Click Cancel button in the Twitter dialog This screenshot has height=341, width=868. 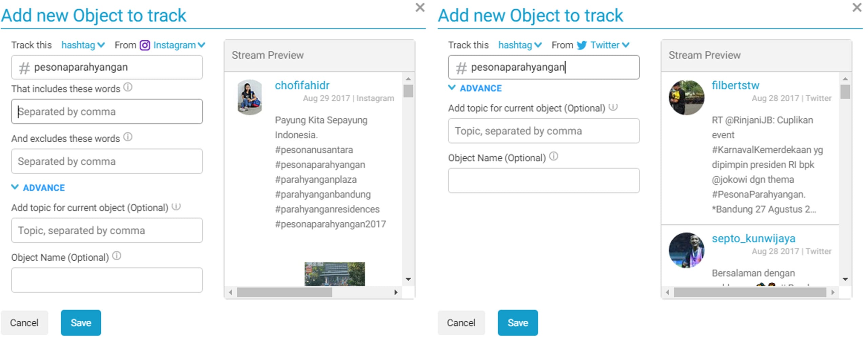click(461, 323)
